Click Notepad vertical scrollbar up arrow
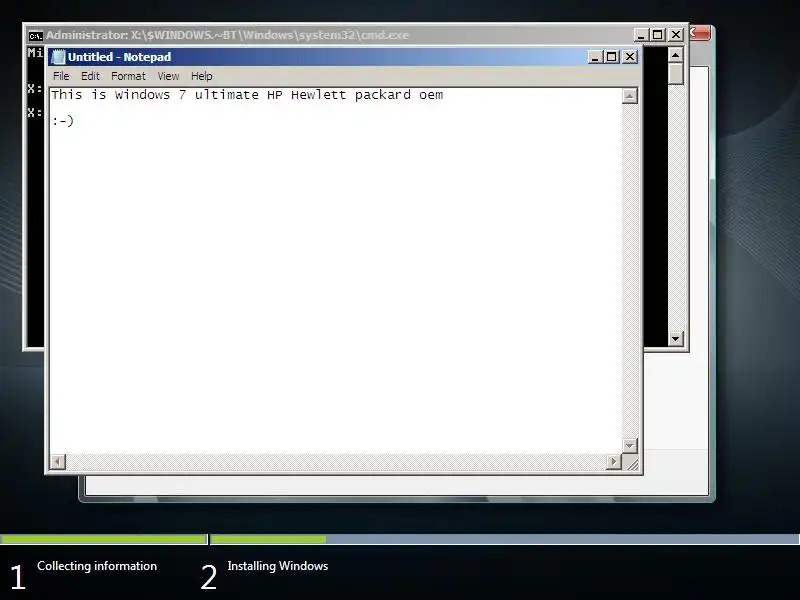 (630, 96)
